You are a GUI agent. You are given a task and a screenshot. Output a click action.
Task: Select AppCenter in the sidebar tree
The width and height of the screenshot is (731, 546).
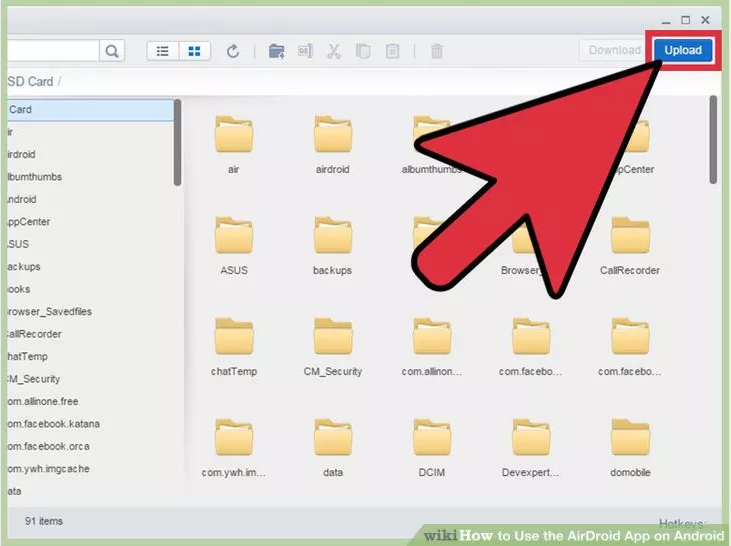pyautogui.click(x=29, y=221)
